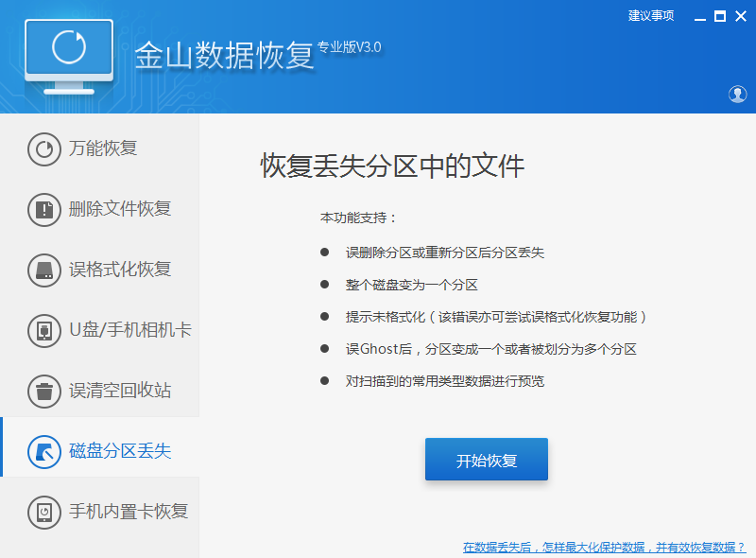Select the 误清空回收站 trash icon
The height and width of the screenshot is (558, 756).
(44, 391)
